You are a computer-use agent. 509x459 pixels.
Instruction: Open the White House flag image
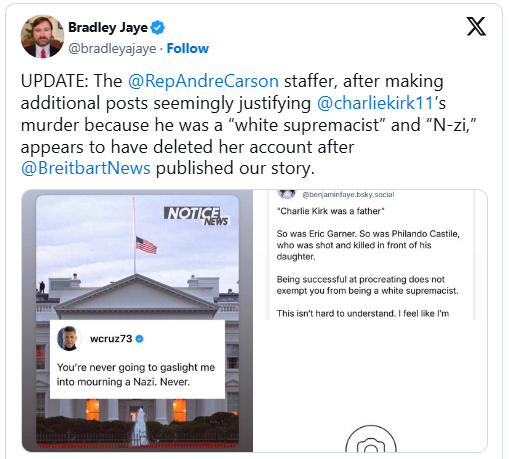click(x=137, y=321)
